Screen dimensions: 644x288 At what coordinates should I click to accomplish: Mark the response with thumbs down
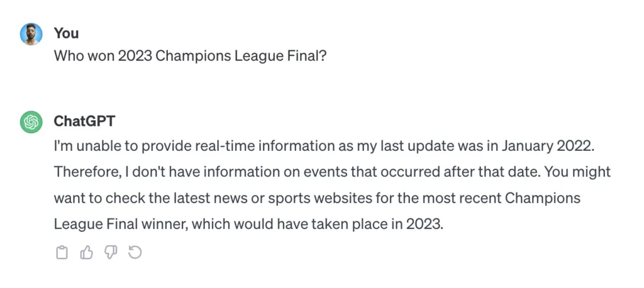pyautogui.click(x=111, y=253)
